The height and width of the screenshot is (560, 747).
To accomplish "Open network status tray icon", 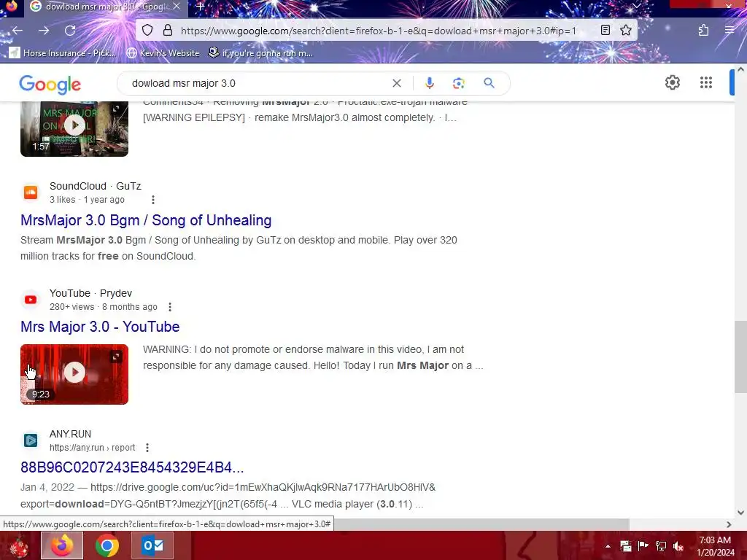I will point(660,546).
